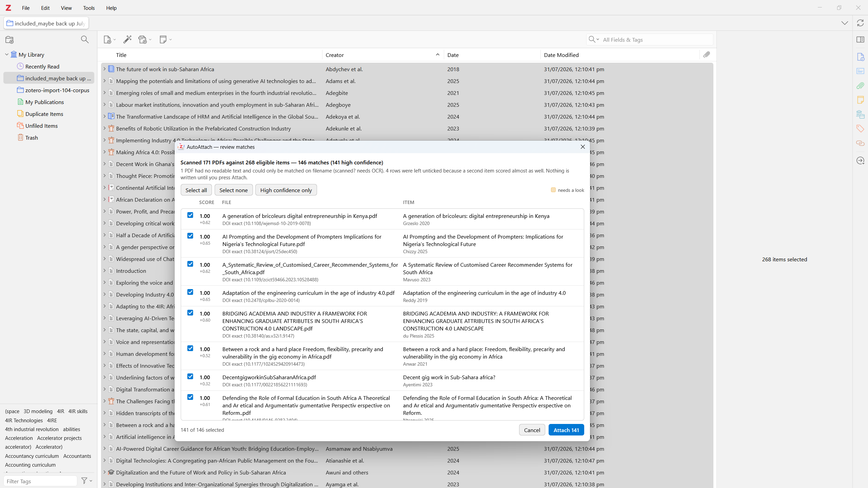
Task: Select the zotero-import-104-corpus collection
Action: (49, 90)
